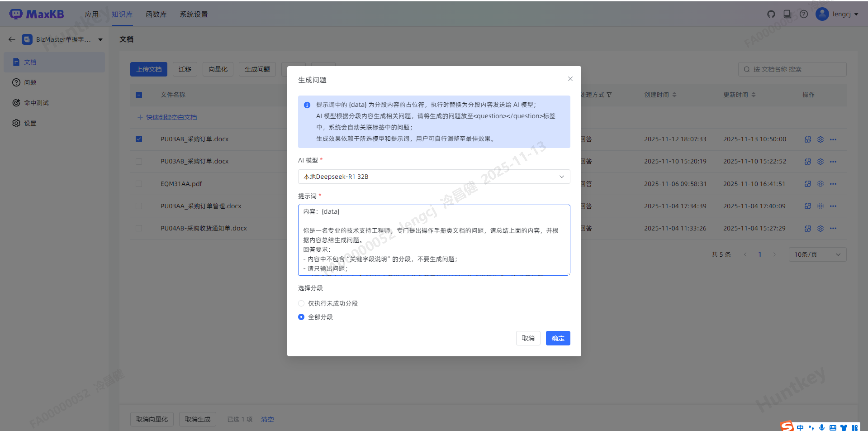Open the 10条/页 page size dropdown
Image resolution: width=868 pixels, height=431 pixels.
(817, 254)
